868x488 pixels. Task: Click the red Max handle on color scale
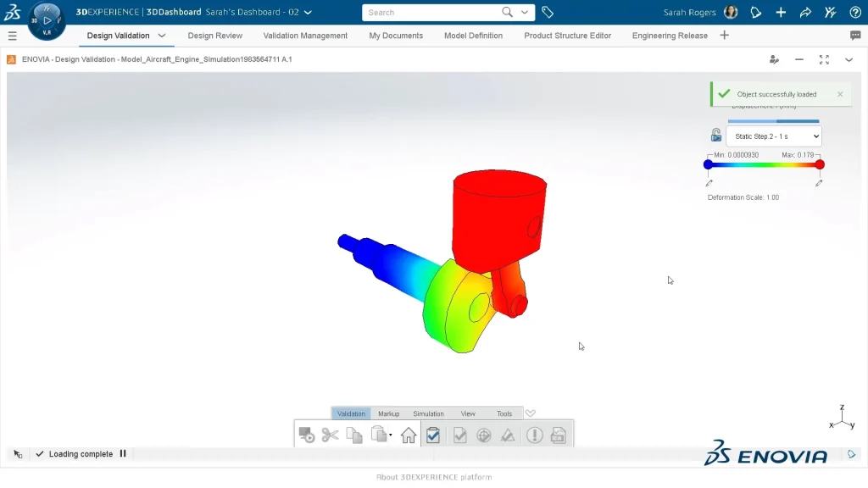[819, 164]
